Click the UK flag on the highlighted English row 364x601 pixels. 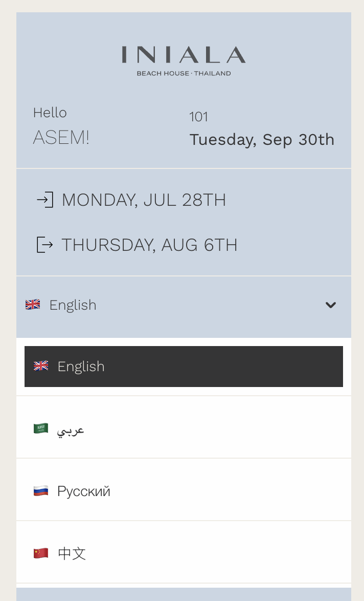click(x=41, y=366)
